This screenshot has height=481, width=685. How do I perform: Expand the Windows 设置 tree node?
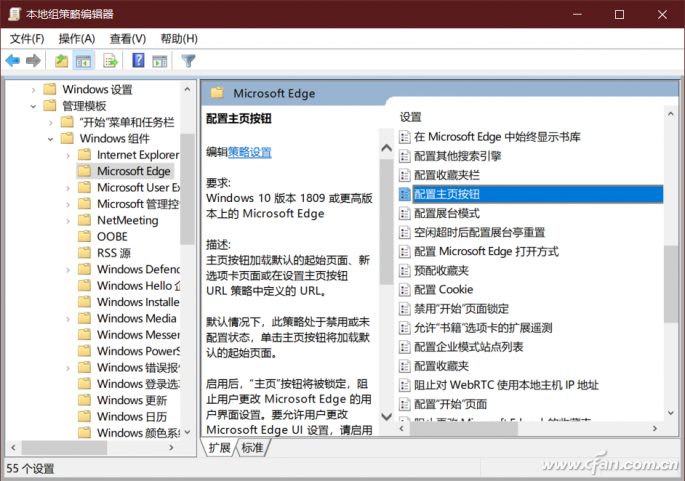point(33,90)
